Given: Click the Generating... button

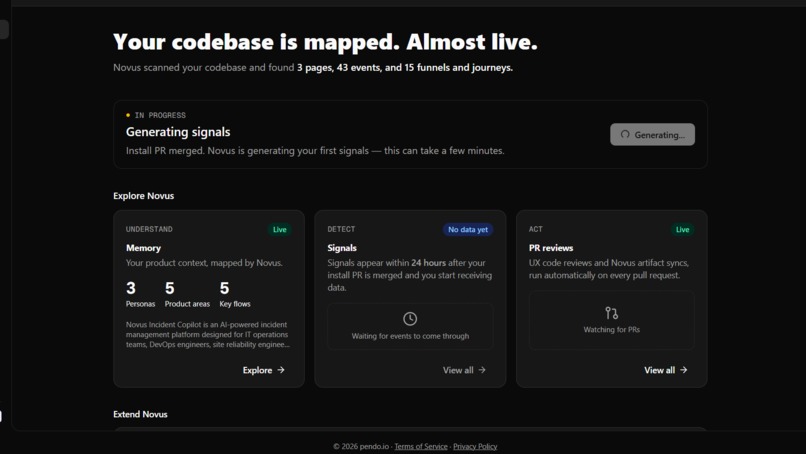Looking at the screenshot, I should click(652, 134).
